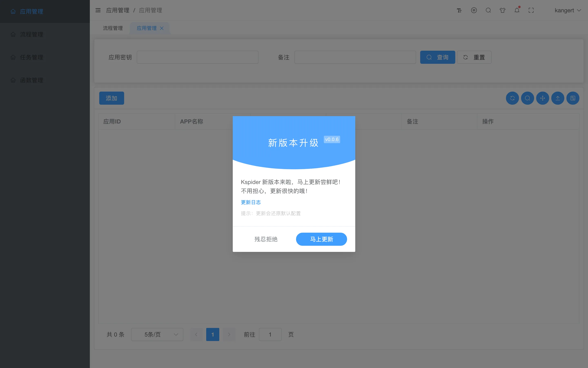Image resolution: width=588 pixels, height=368 pixels.
Task: Switch to the 流程管理 tab
Action: (x=113, y=28)
